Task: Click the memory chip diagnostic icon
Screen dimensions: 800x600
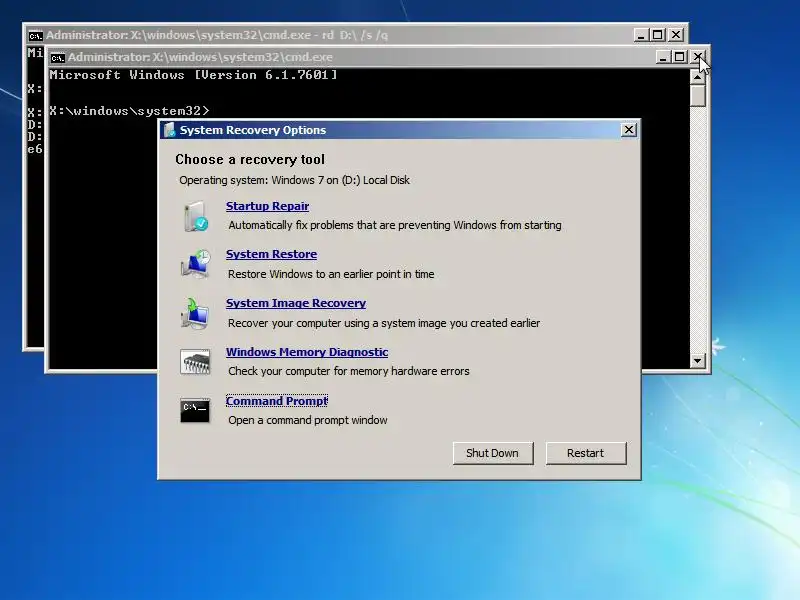Action: (x=195, y=362)
